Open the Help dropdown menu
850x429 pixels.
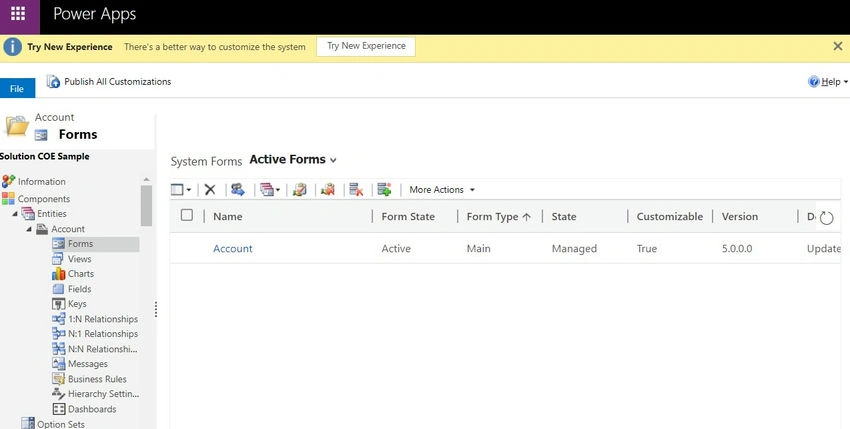pos(834,82)
